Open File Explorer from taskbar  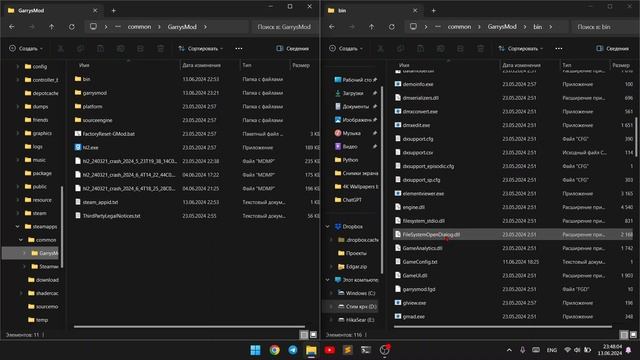click(x=311, y=350)
